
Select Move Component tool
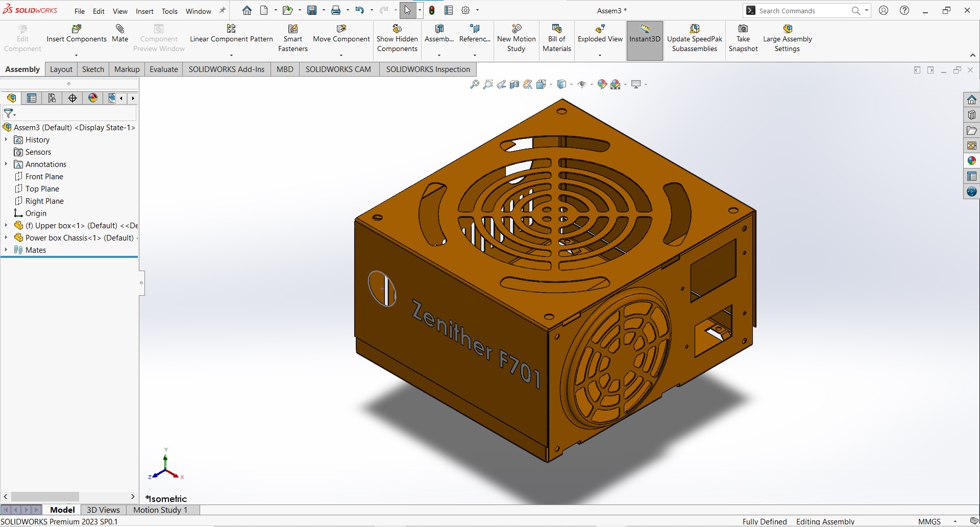point(341,34)
